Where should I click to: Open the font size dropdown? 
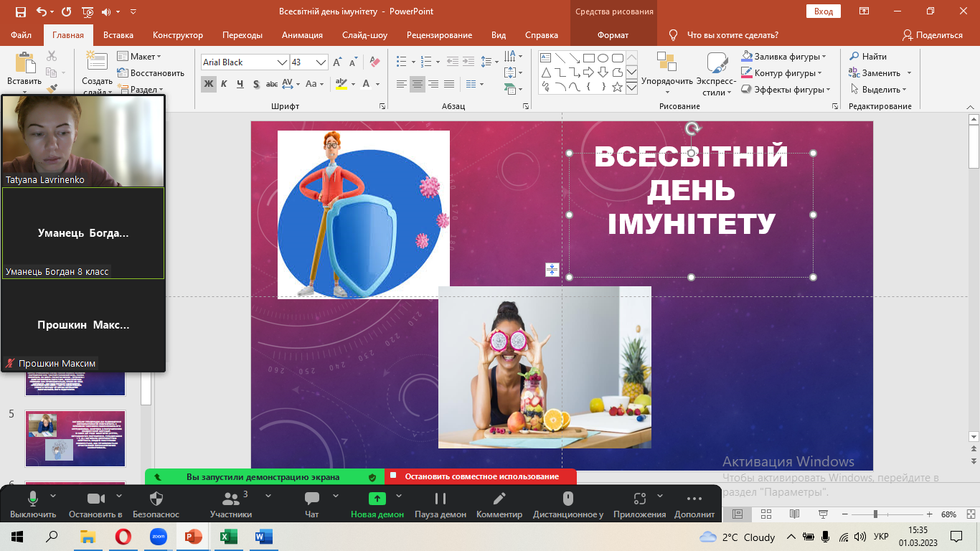(321, 62)
